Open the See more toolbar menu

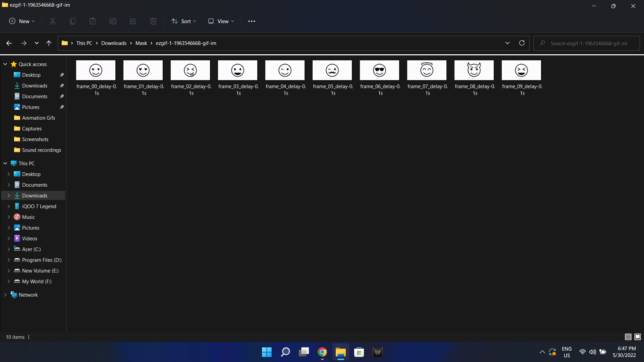pyautogui.click(x=252, y=21)
